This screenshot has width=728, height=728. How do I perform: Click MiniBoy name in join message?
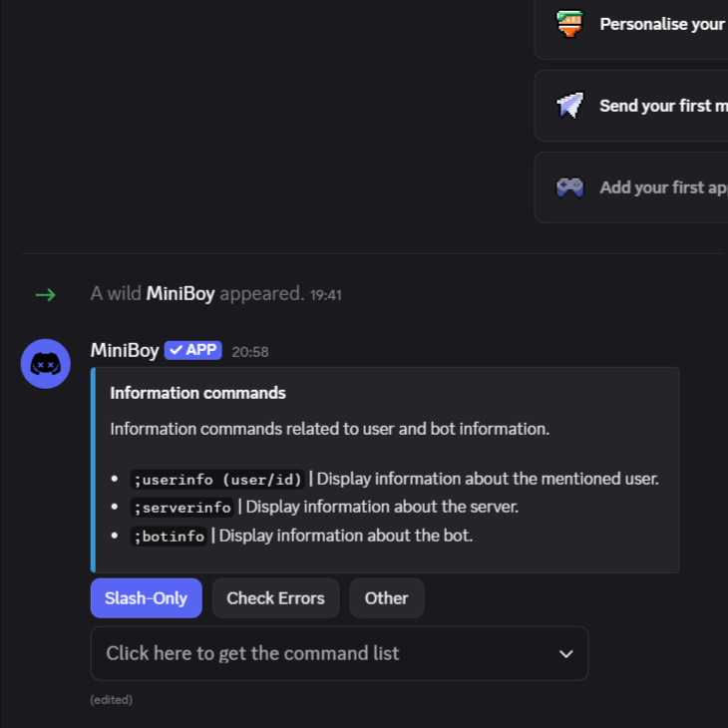pyautogui.click(x=181, y=294)
